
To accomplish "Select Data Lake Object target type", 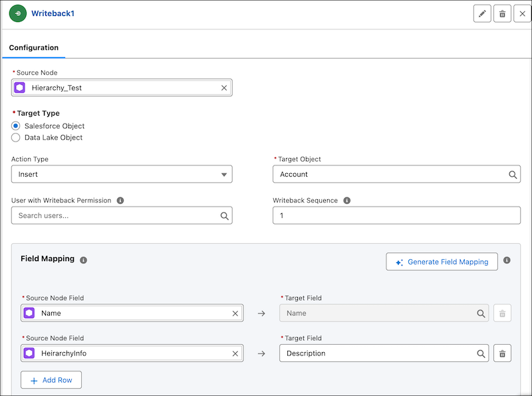I will tap(15, 138).
